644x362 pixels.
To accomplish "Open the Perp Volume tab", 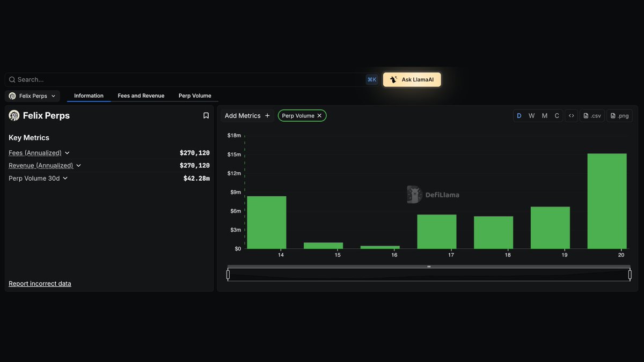I will click(x=195, y=95).
